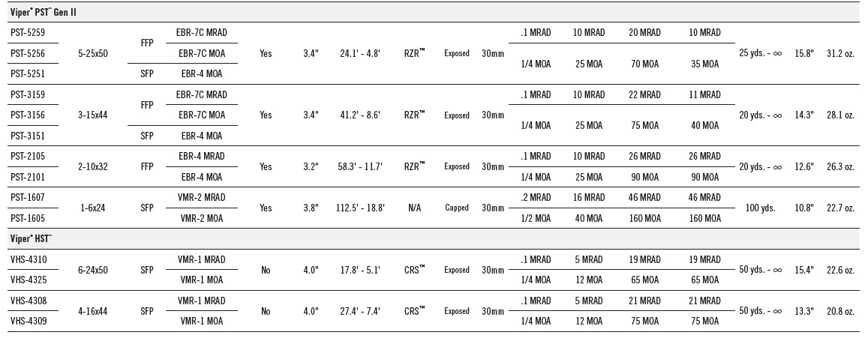
Task: Select model number VHS-4309
Action: coord(29,321)
